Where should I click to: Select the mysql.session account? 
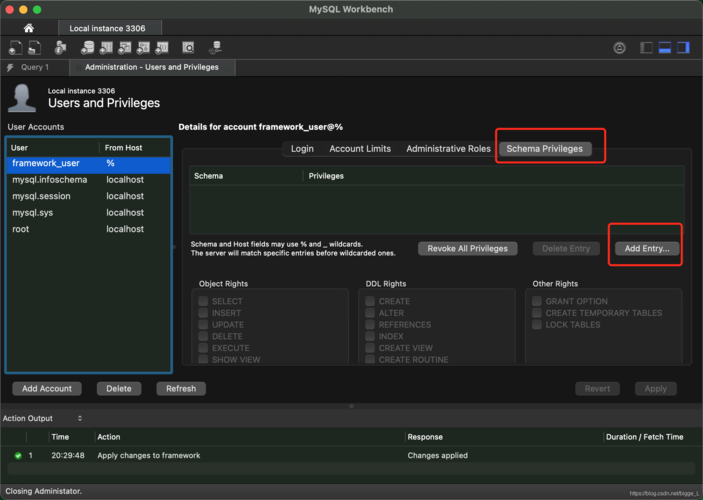[x=89, y=196]
